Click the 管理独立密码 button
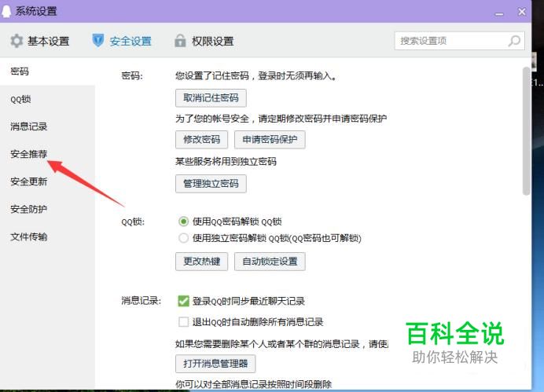544x392 pixels. 211,184
